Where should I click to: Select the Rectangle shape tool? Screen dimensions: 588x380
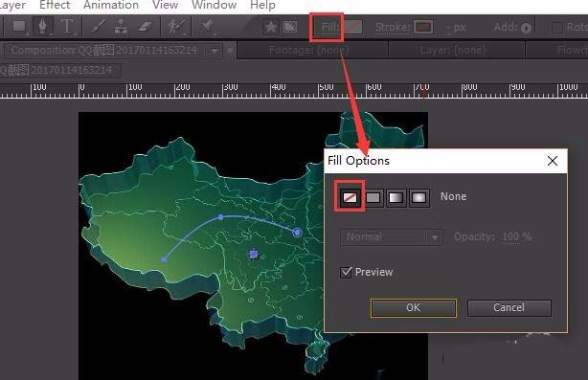(19, 27)
